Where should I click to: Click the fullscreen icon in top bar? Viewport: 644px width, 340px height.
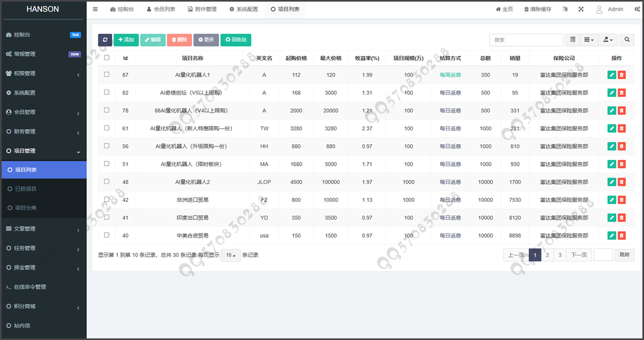[581, 9]
